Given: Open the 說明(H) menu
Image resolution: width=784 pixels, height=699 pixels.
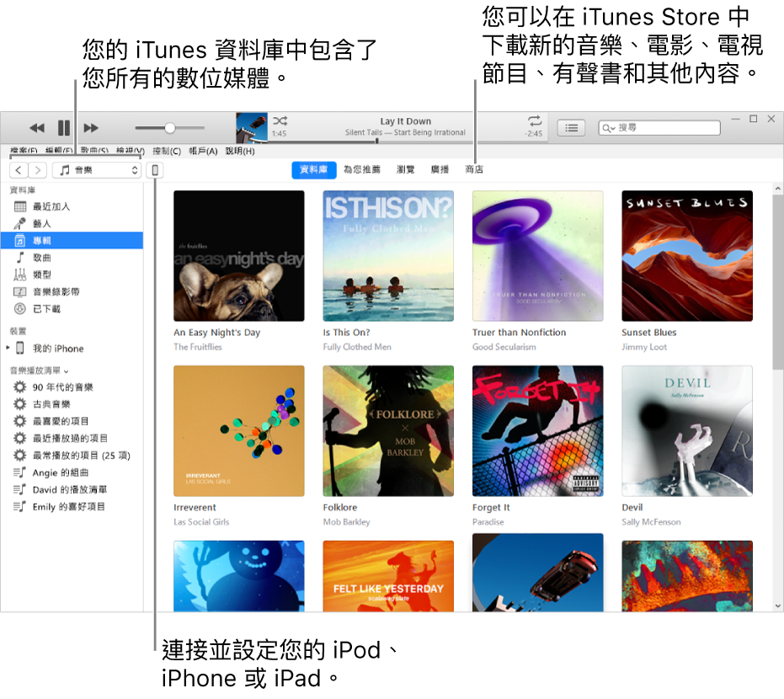Looking at the screenshot, I should click(x=240, y=151).
